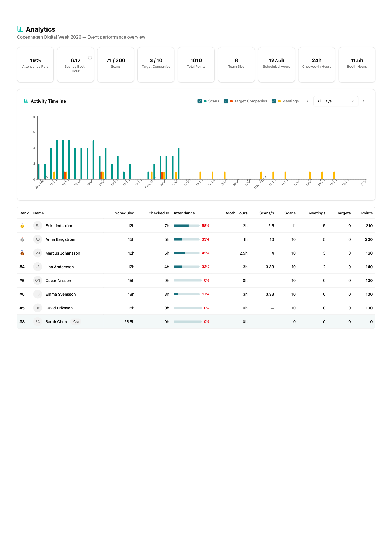
Task: Toggle the Scans series checkbox
Action: (x=200, y=101)
